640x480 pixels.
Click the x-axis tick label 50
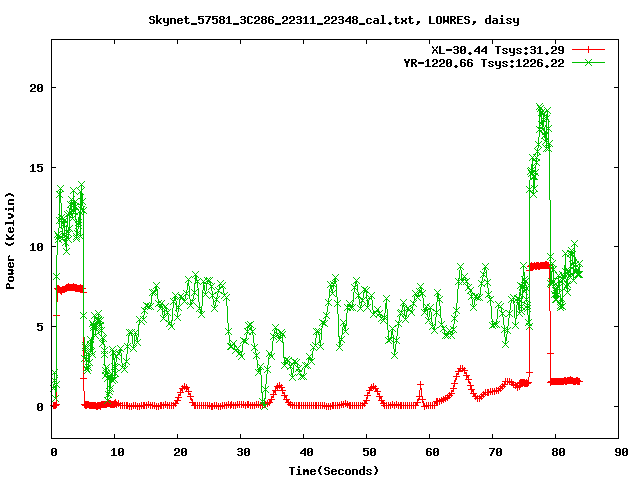tap(369, 452)
